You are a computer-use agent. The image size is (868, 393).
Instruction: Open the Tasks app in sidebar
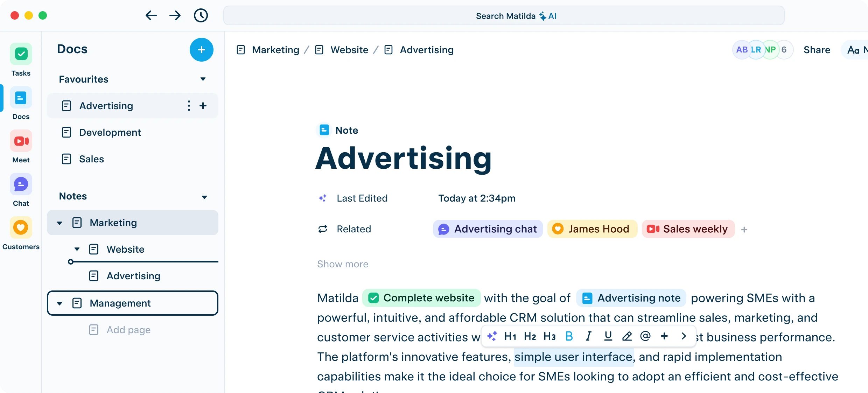pos(21,54)
